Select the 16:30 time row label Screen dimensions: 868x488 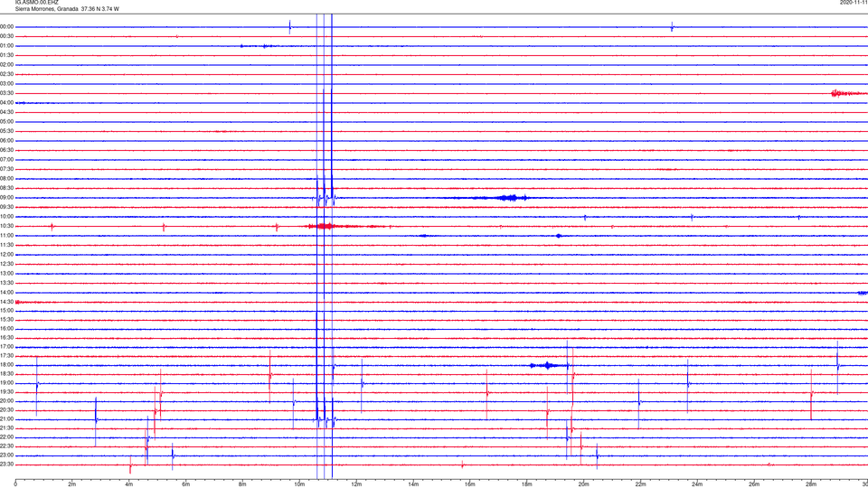click(7, 337)
